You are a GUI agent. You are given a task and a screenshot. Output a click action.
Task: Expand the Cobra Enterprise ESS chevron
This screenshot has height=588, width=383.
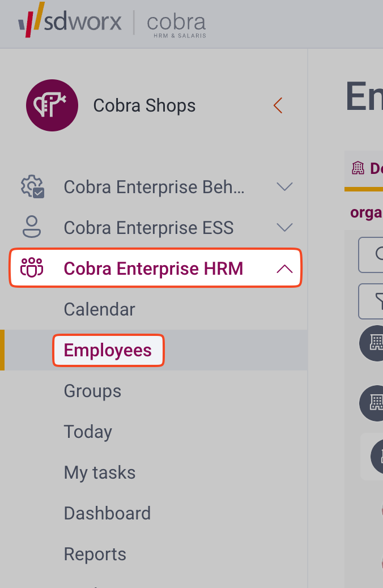tap(284, 228)
